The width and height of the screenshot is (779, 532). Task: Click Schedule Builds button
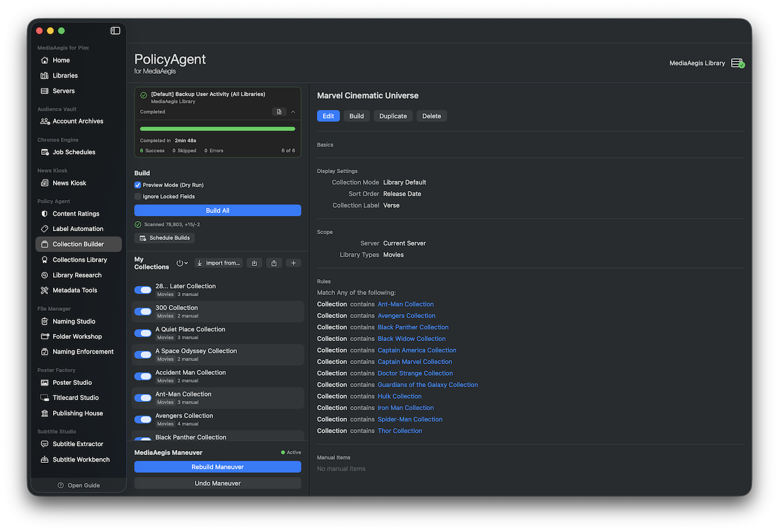click(164, 238)
